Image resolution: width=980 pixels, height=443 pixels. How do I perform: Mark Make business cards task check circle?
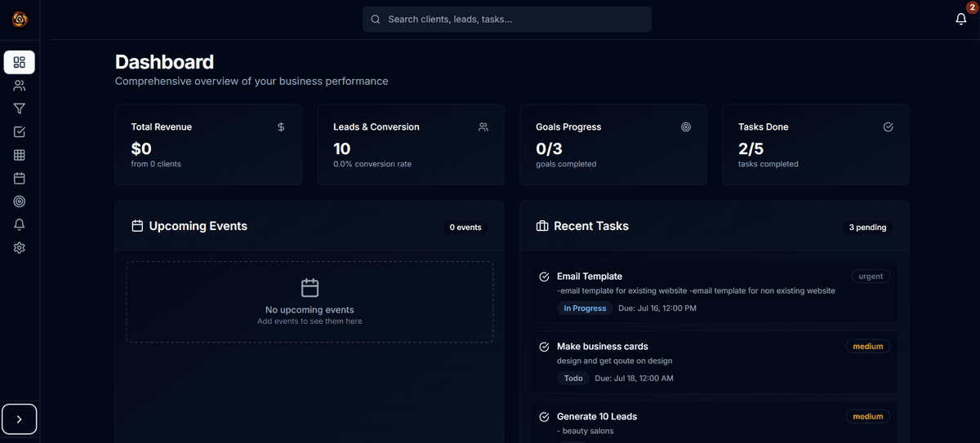544,347
